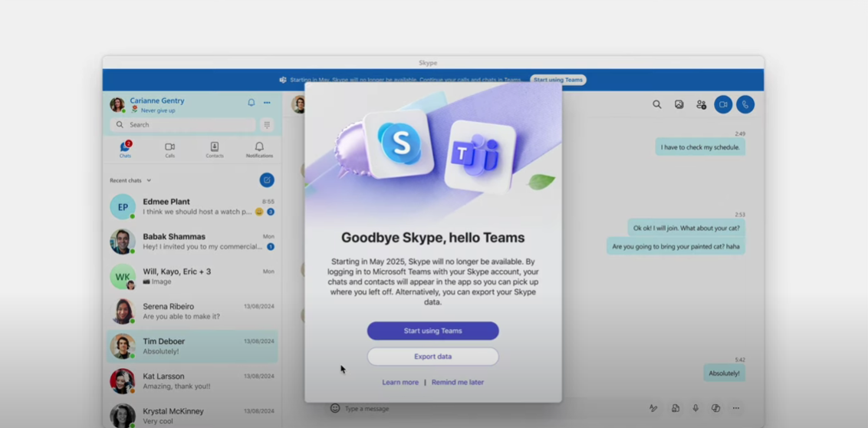The image size is (868, 428).
Task: Click the Export data button
Action: [x=432, y=357]
